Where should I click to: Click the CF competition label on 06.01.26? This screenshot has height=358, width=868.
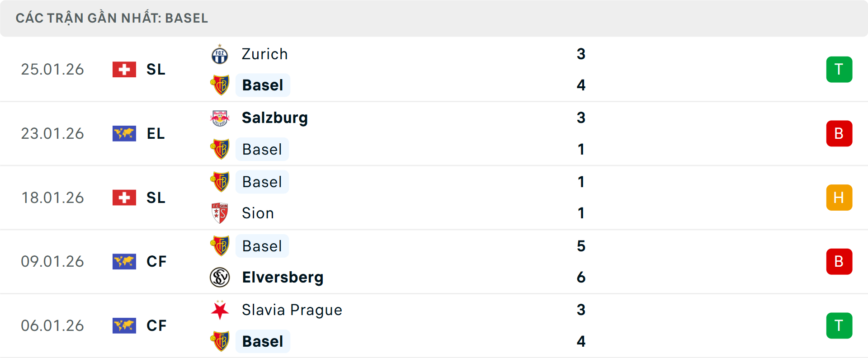[x=156, y=325]
